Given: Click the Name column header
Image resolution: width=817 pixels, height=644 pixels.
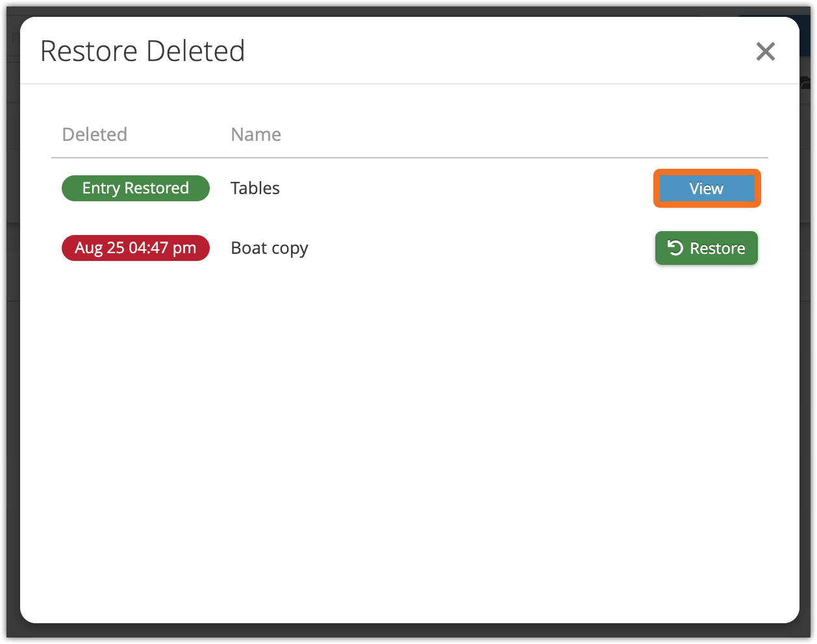Looking at the screenshot, I should [256, 134].
